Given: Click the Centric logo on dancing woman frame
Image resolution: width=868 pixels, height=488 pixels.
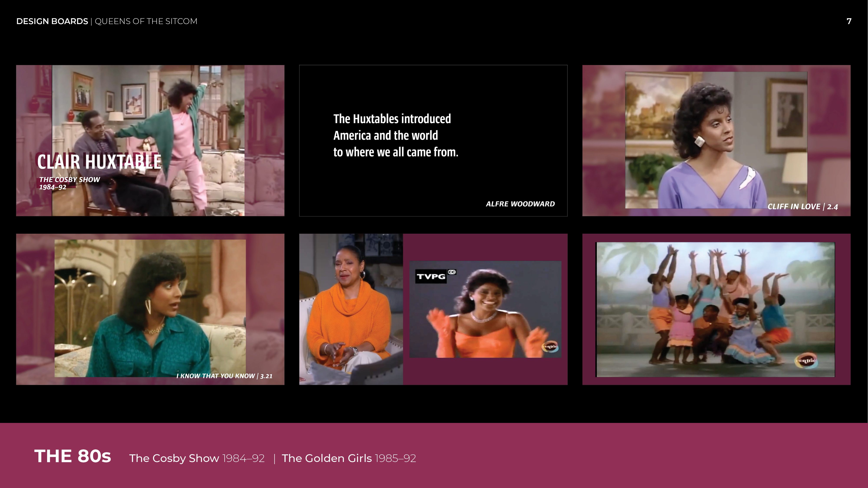Looking at the screenshot, I should tap(550, 347).
